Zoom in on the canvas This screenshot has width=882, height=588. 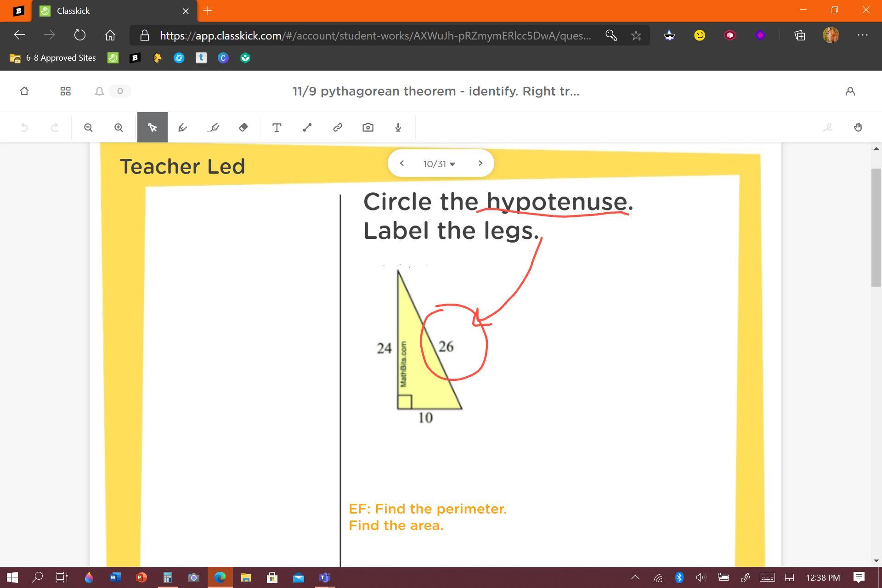pyautogui.click(x=119, y=128)
